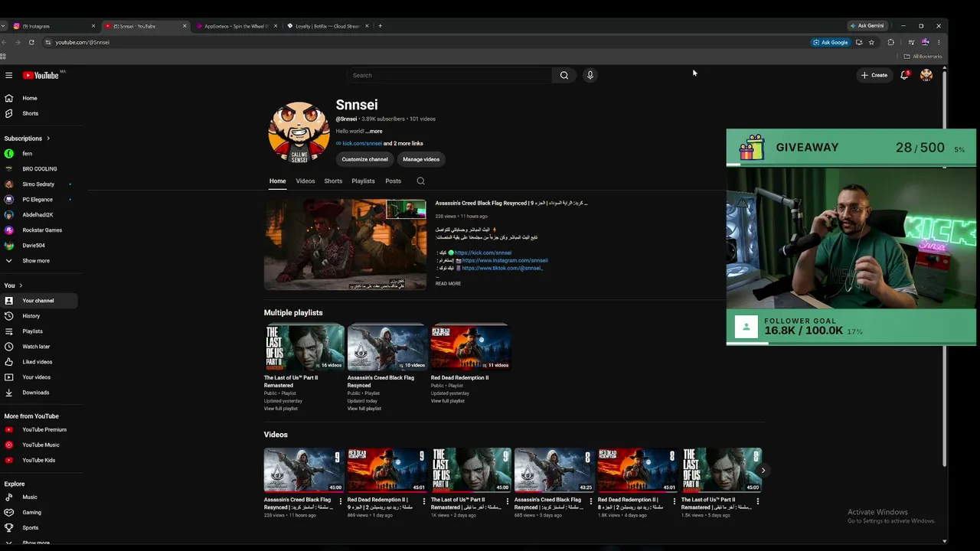Open the Instagram link in video description

coord(505,260)
